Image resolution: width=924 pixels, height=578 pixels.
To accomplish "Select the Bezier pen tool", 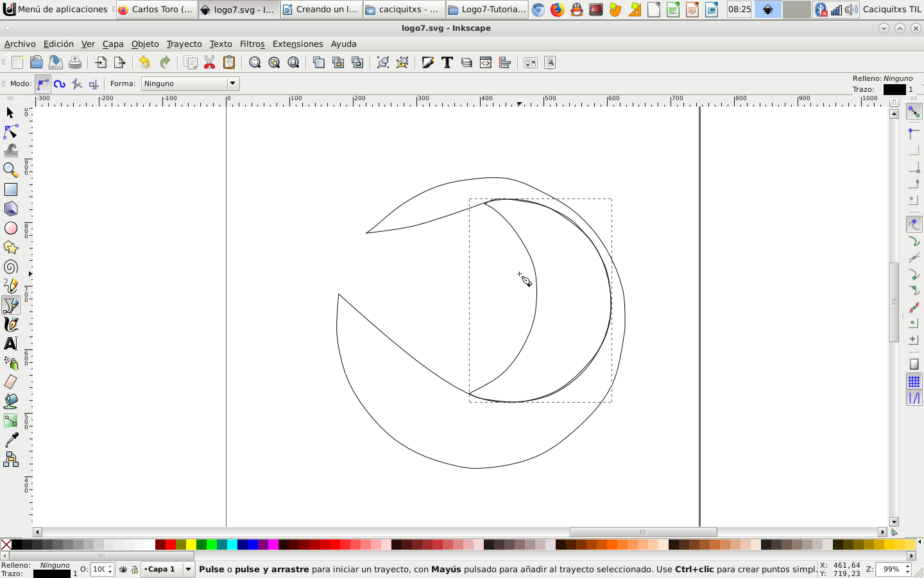I will [10, 305].
